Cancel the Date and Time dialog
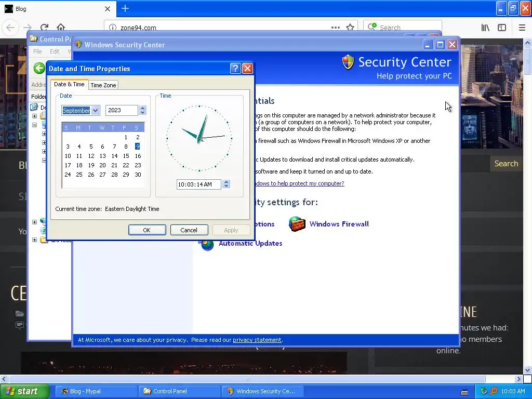Image resolution: width=532 pixels, height=399 pixels. 189,230
